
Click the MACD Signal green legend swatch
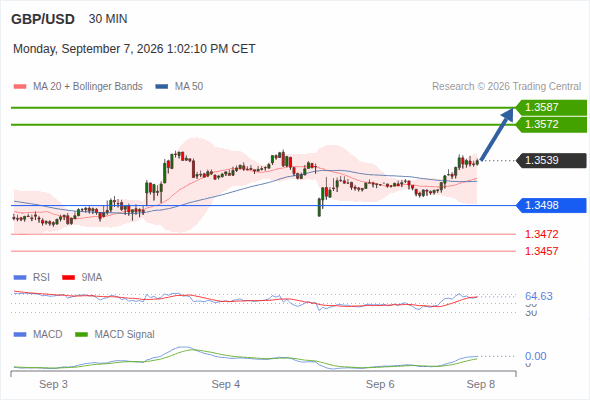click(x=81, y=335)
